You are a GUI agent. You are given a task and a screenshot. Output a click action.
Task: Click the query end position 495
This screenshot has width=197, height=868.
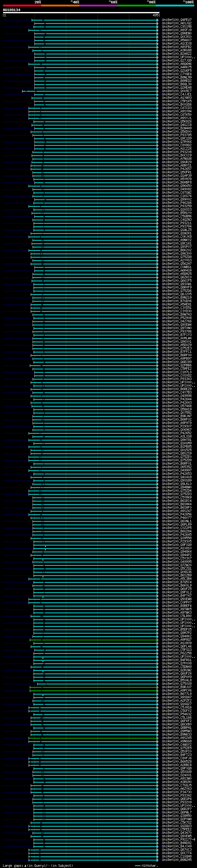[155, 15]
